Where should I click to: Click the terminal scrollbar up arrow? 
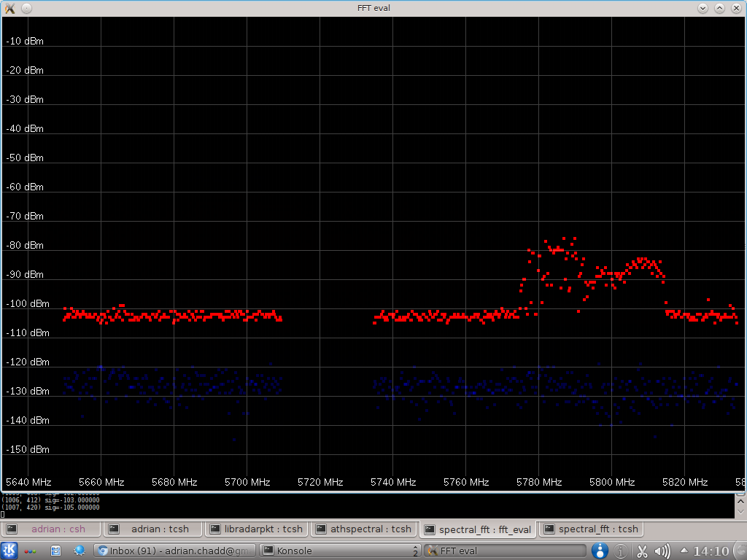click(x=741, y=502)
